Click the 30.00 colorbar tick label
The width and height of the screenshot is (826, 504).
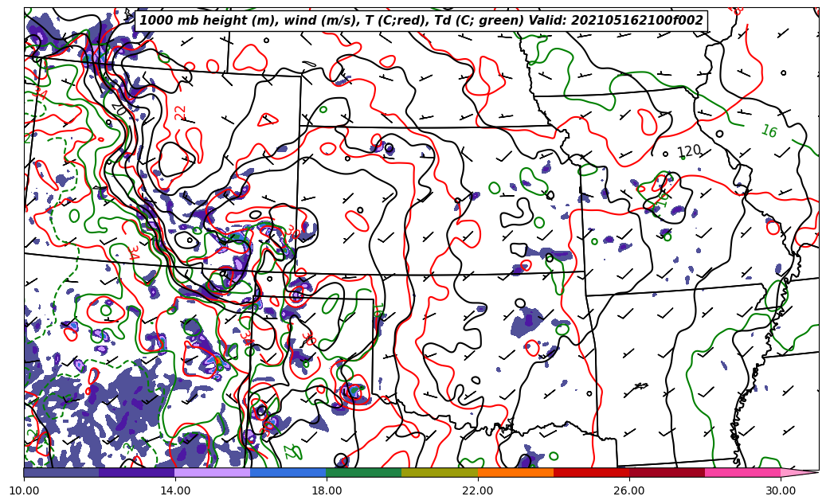point(781,491)
